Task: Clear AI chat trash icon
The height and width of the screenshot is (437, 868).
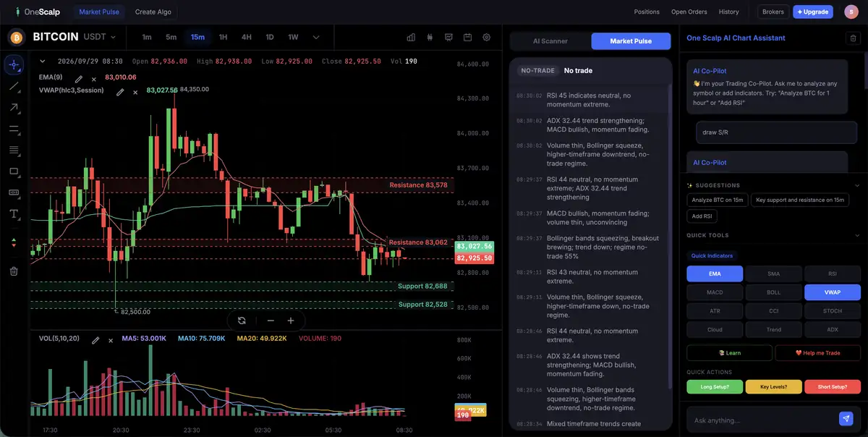Action: pyautogui.click(x=852, y=38)
